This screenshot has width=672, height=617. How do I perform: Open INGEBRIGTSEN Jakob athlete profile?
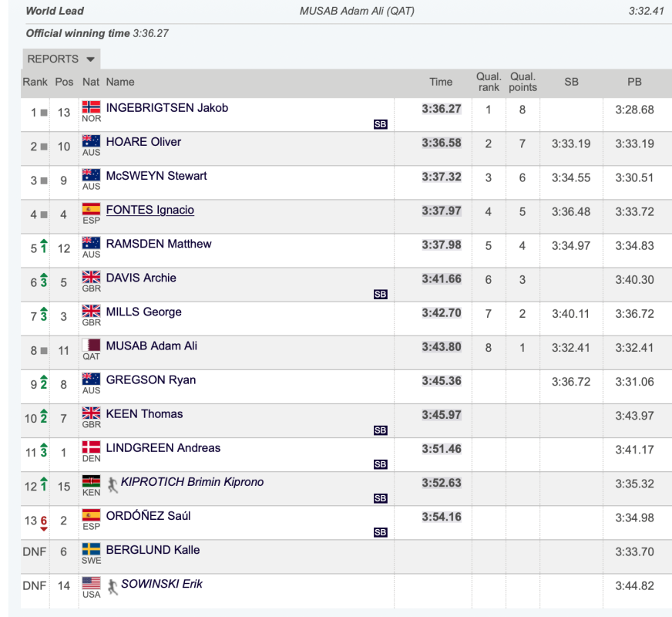[x=167, y=108]
